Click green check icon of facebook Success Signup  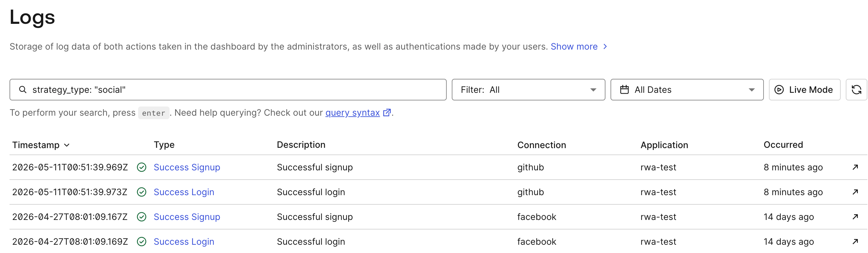click(142, 217)
